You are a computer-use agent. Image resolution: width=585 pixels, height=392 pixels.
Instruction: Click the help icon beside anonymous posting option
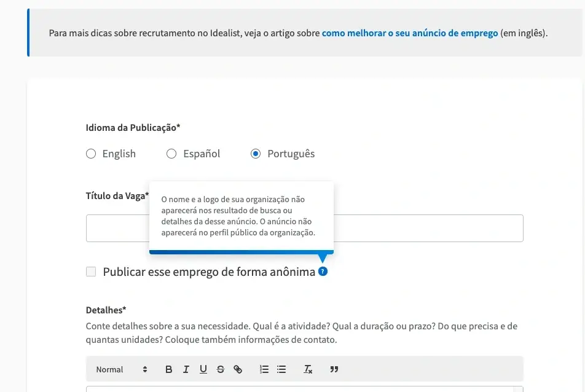tap(323, 272)
